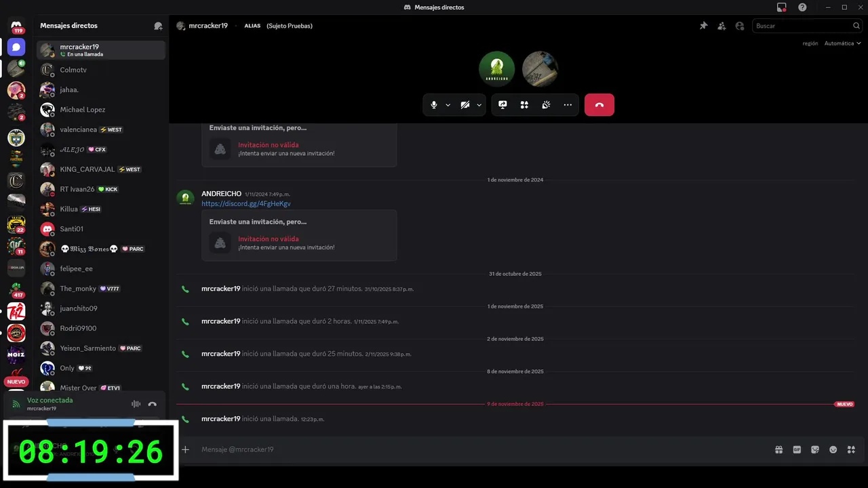Open server icon with badge 22
Image resolution: width=868 pixels, height=488 pixels.
(x=16, y=224)
